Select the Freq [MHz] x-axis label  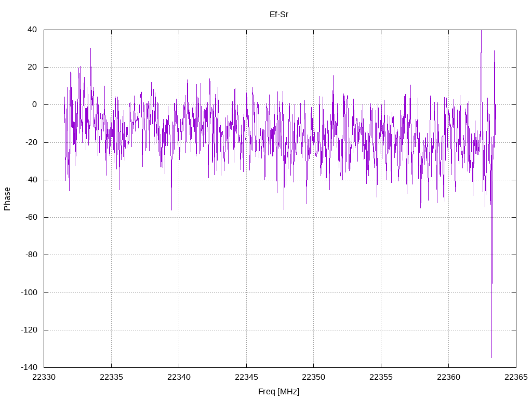278,391
